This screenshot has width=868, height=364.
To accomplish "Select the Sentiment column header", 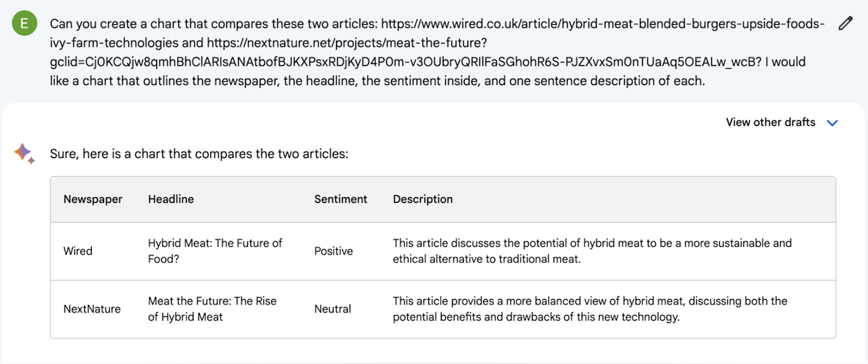I will coord(340,199).
